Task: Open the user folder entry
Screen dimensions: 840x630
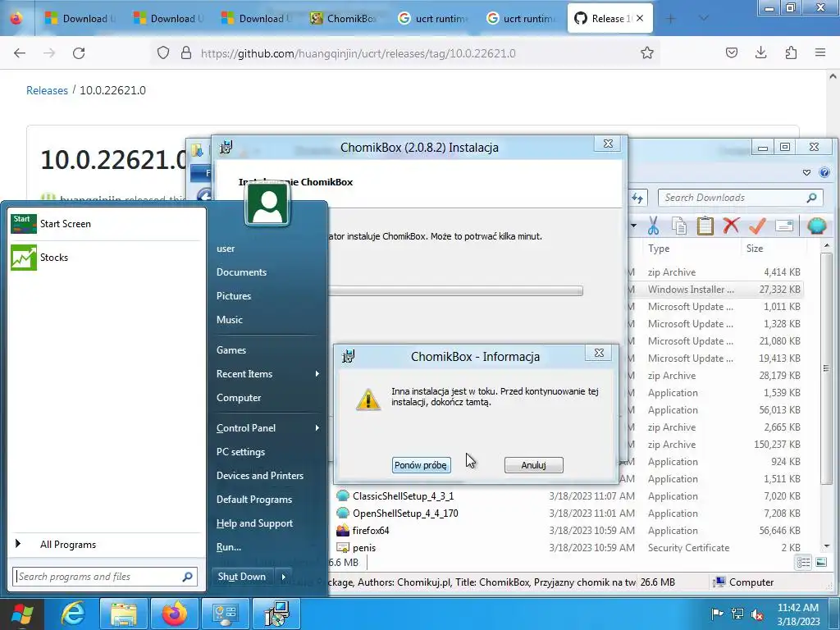Action: coord(226,249)
